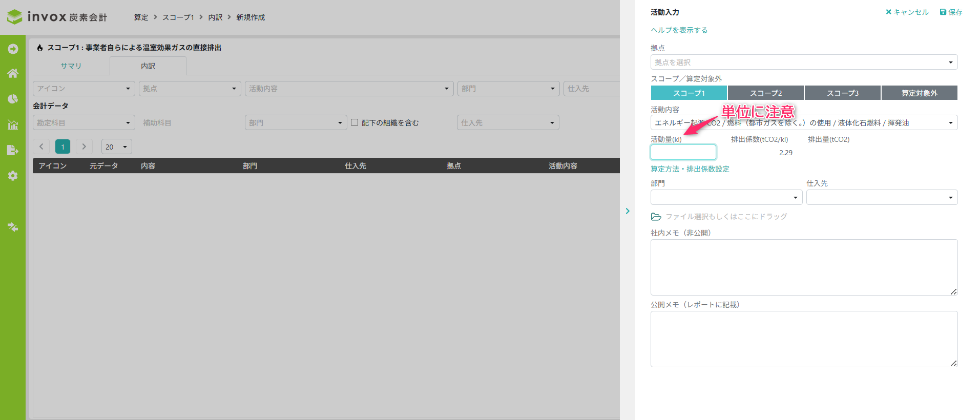The height and width of the screenshot is (420, 980).
Task: Select the 算定対象外 scope option
Action: (x=919, y=93)
